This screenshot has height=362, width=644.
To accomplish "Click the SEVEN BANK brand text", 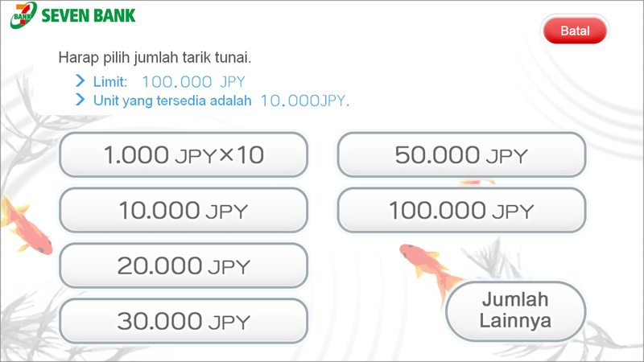I will coord(89,15).
